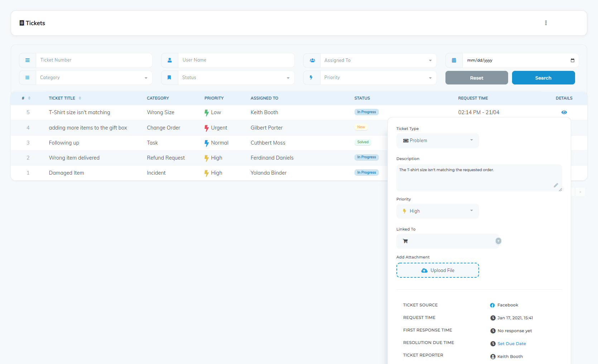This screenshot has width=598, height=364.
Task: Open the Priority High dropdown in panel
Action: [438, 211]
